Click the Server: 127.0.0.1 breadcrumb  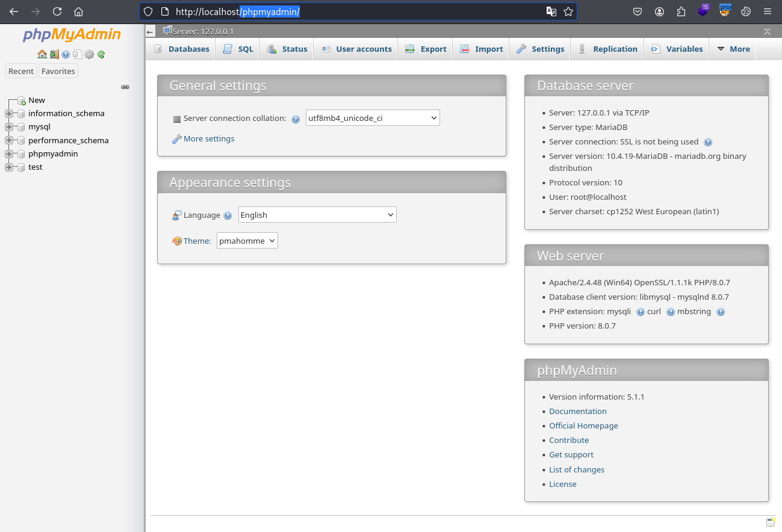coord(203,31)
